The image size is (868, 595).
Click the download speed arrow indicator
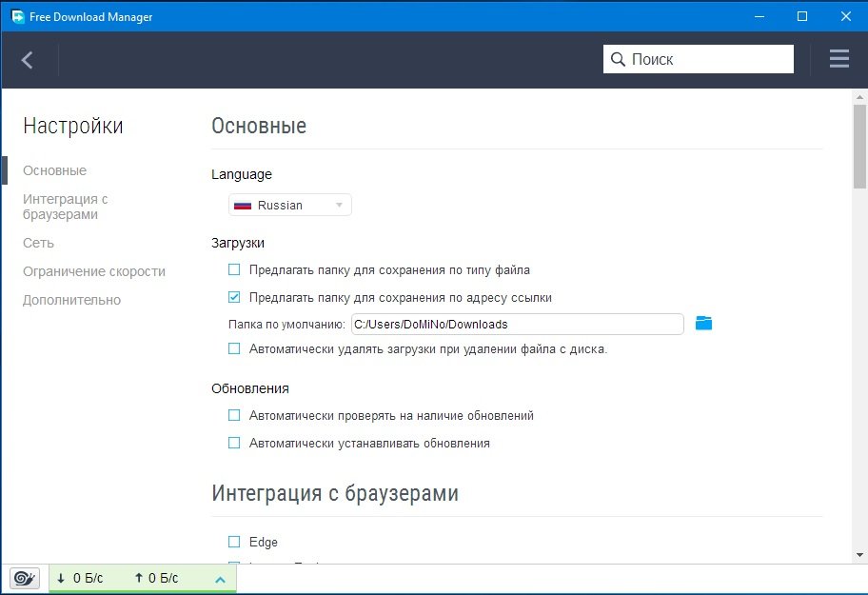(x=61, y=579)
